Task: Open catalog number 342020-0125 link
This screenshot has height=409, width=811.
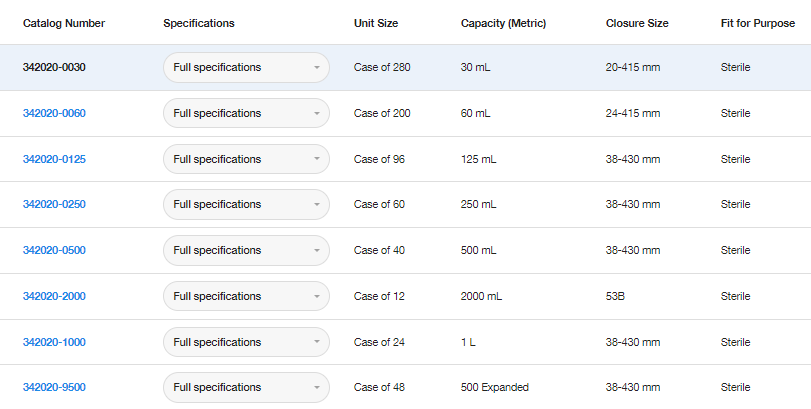Action: point(54,159)
